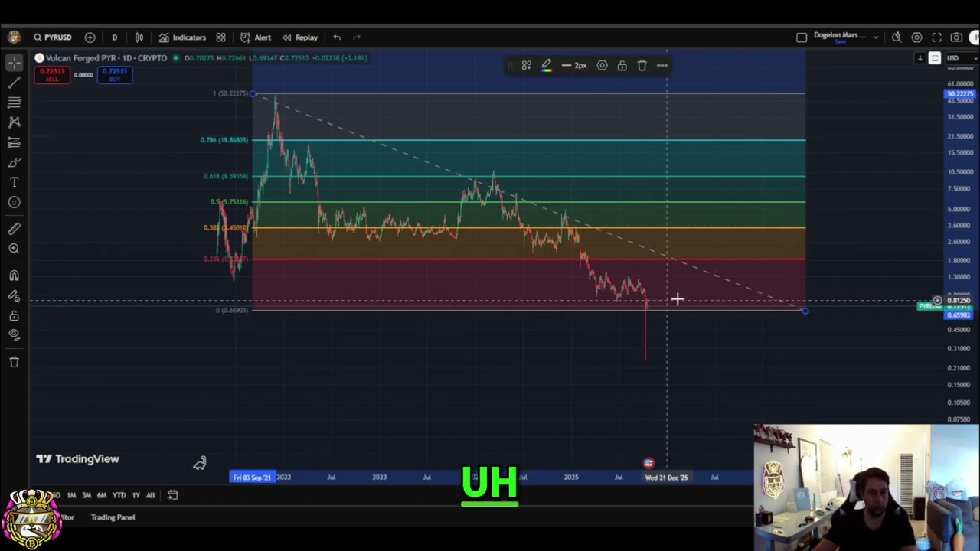Add a symbol to compare with the plus icon
980x551 pixels.
(90, 37)
